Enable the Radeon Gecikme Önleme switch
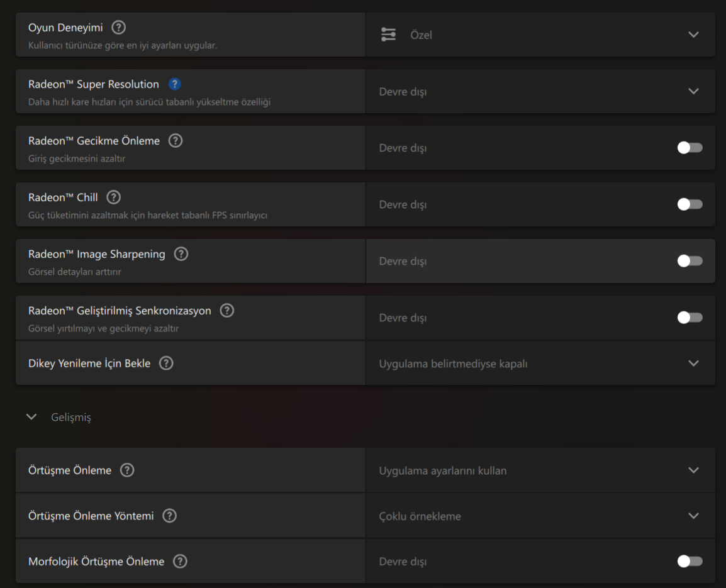 tap(690, 148)
